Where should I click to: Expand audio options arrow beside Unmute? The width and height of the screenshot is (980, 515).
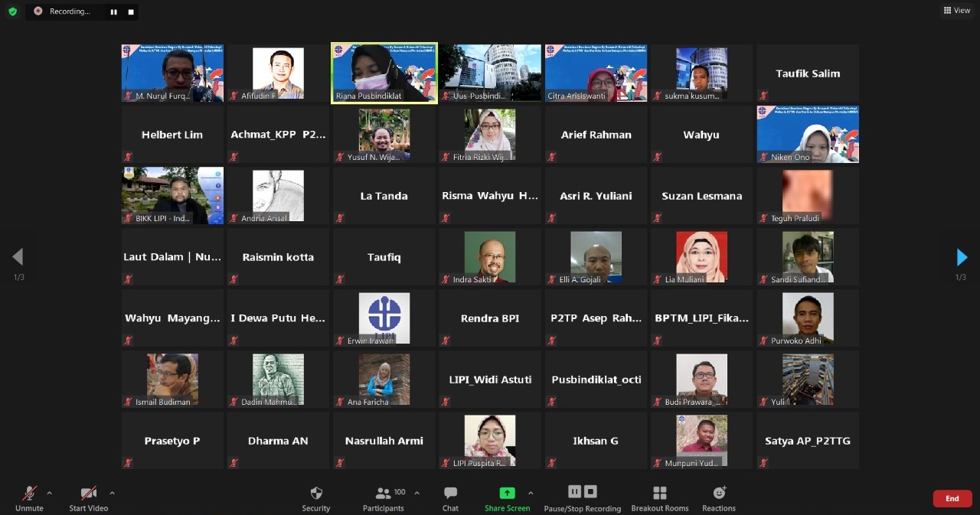click(50, 493)
